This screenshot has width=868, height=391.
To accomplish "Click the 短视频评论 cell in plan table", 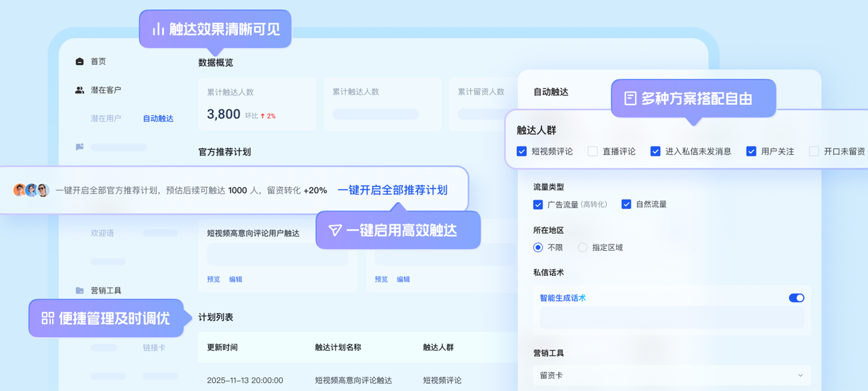I will pyautogui.click(x=442, y=381).
